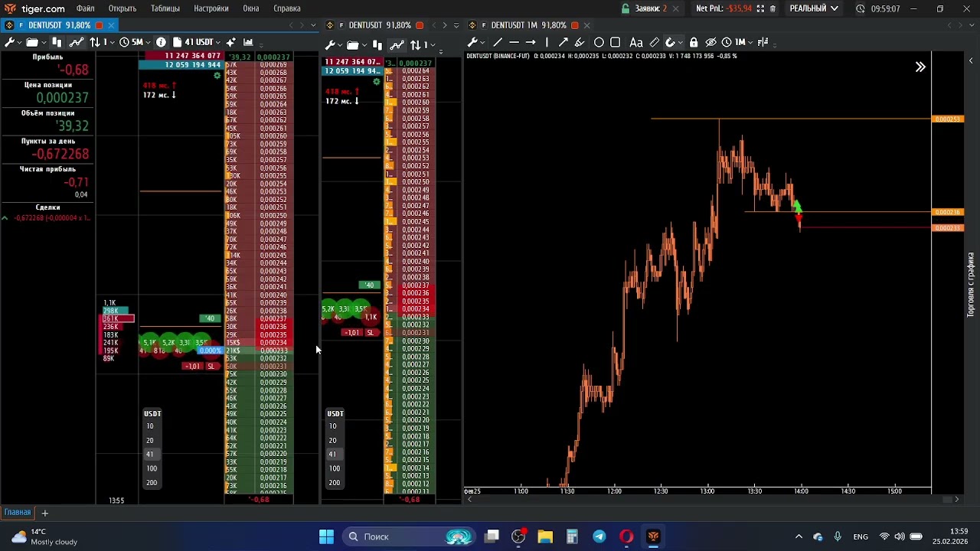980x551 pixels.
Task: Open the Настройки menu
Action: pos(211,8)
